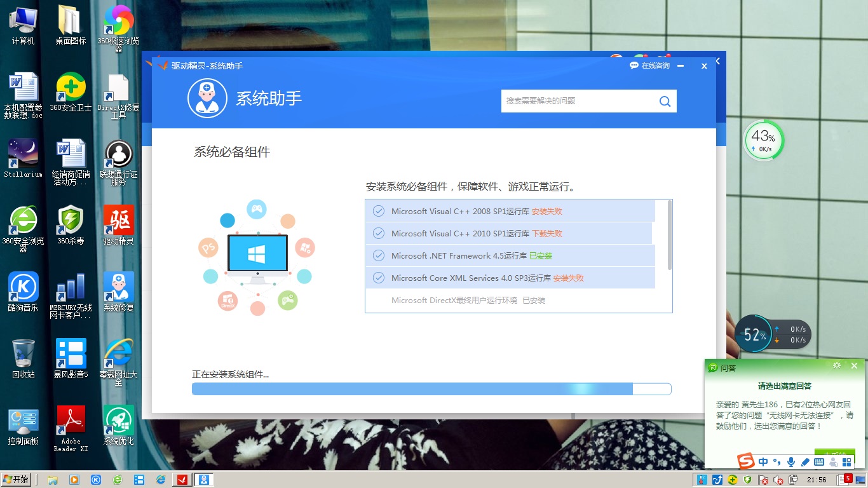Open the Adobe Reader XI desktop icon

[x=71, y=429]
